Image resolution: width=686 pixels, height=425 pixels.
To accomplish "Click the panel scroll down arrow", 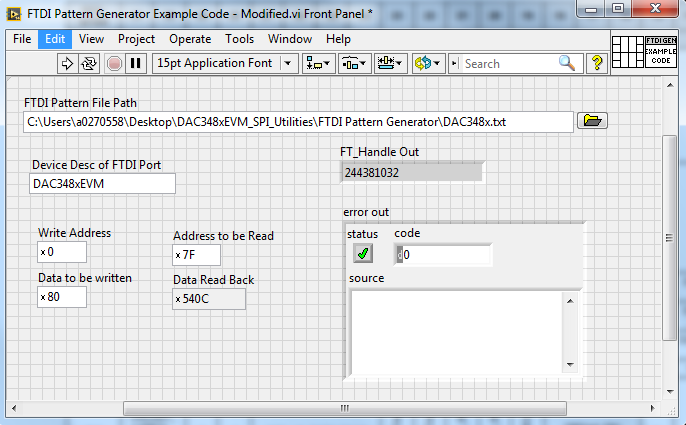I will pyautogui.click(x=670, y=392).
